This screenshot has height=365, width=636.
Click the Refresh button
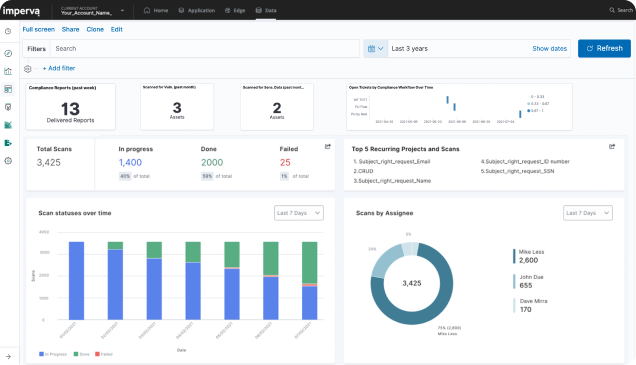pos(604,48)
